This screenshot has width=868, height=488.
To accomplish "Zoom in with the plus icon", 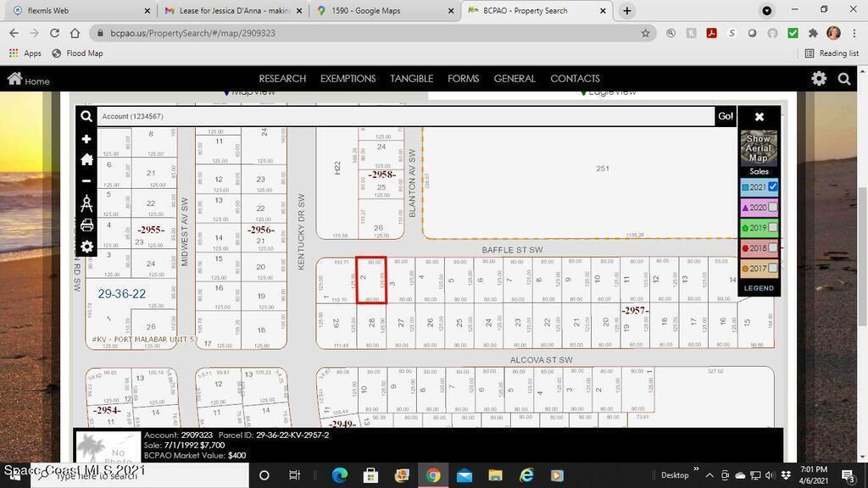I will (86, 139).
